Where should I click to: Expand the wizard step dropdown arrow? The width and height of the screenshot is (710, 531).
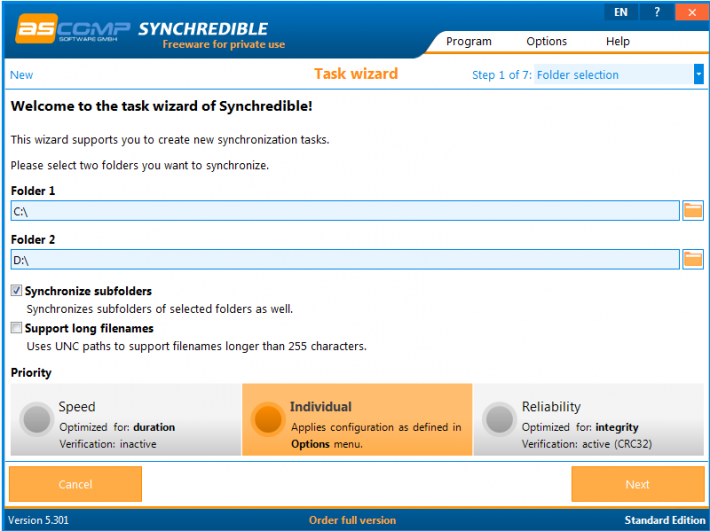699,74
